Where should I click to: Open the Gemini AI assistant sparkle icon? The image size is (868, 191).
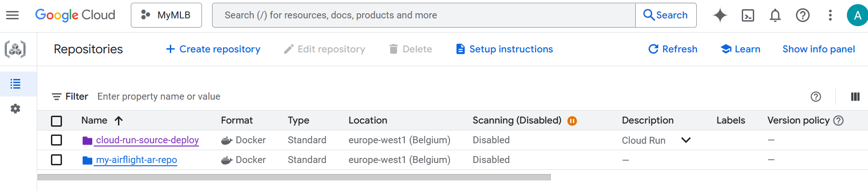click(720, 15)
